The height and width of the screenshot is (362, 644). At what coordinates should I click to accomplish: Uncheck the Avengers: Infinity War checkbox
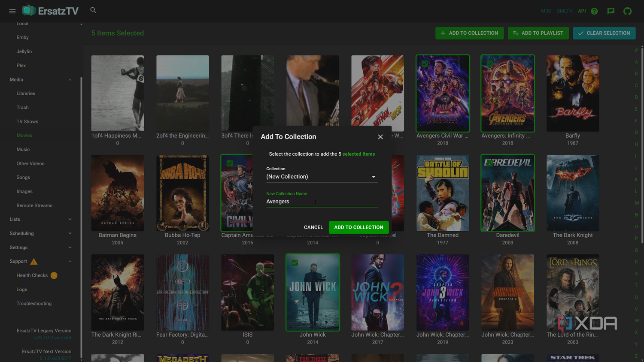click(x=490, y=63)
